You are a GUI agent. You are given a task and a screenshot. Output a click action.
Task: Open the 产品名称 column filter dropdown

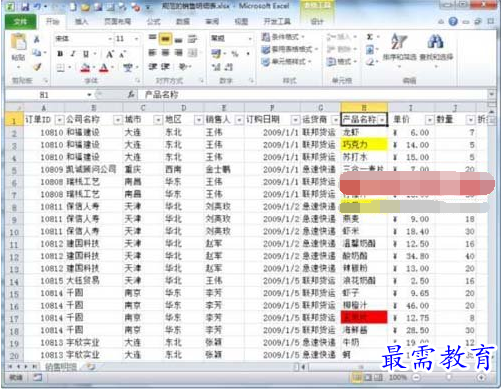click(382, 120)
